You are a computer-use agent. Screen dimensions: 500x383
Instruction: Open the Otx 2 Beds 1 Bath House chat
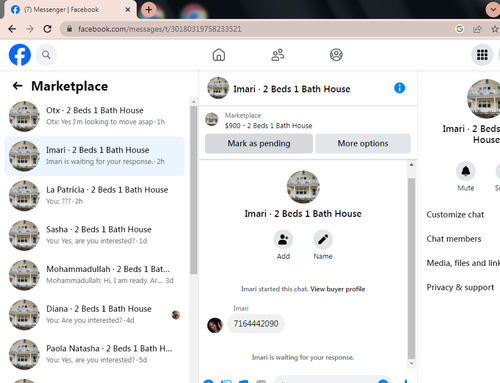pyautogui.click(x=94, y=116)
